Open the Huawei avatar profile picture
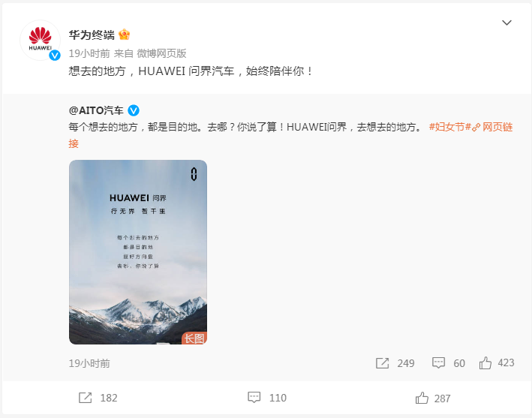The width and height of the screenshot is (532, 418). tap(40, 40)
